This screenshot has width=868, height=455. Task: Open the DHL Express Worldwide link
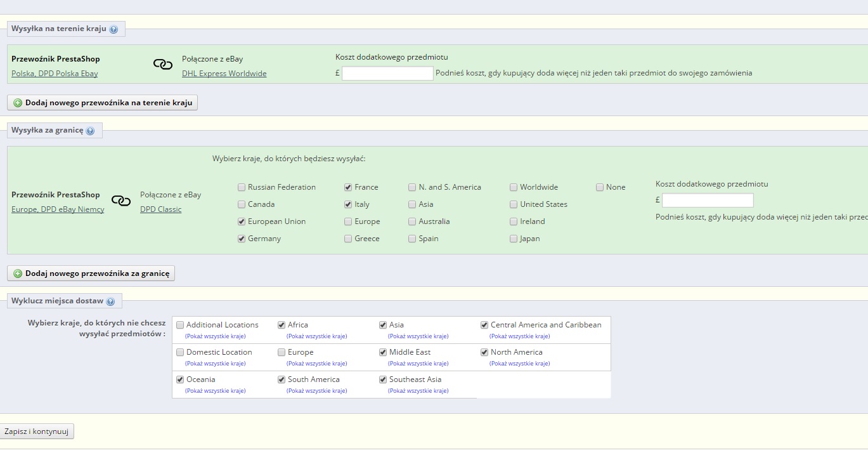(224, 74)
